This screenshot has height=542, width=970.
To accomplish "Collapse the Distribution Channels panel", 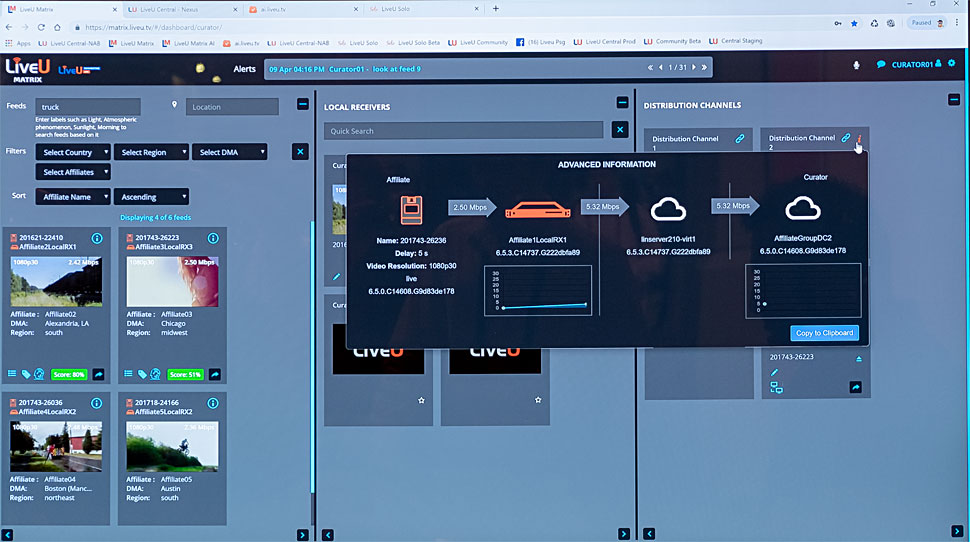I will pyautogui.click(x=955, y=100).
